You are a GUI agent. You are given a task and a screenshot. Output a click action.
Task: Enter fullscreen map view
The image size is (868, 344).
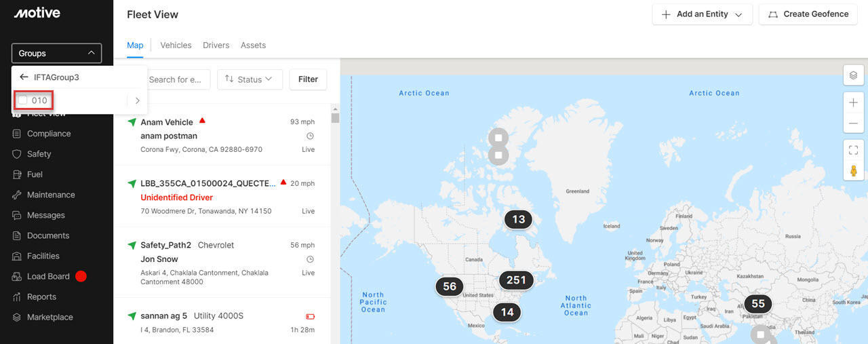(x=853, y=150)
